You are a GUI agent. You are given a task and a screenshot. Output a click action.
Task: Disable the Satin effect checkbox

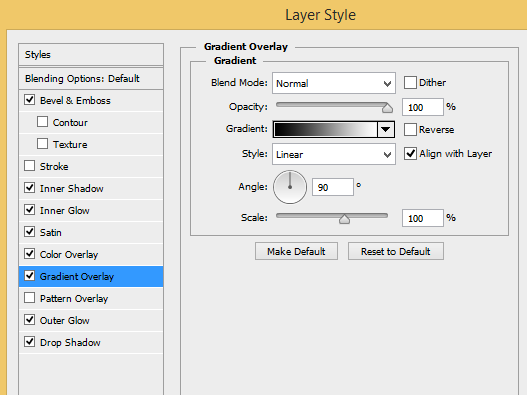coord(30,232)
